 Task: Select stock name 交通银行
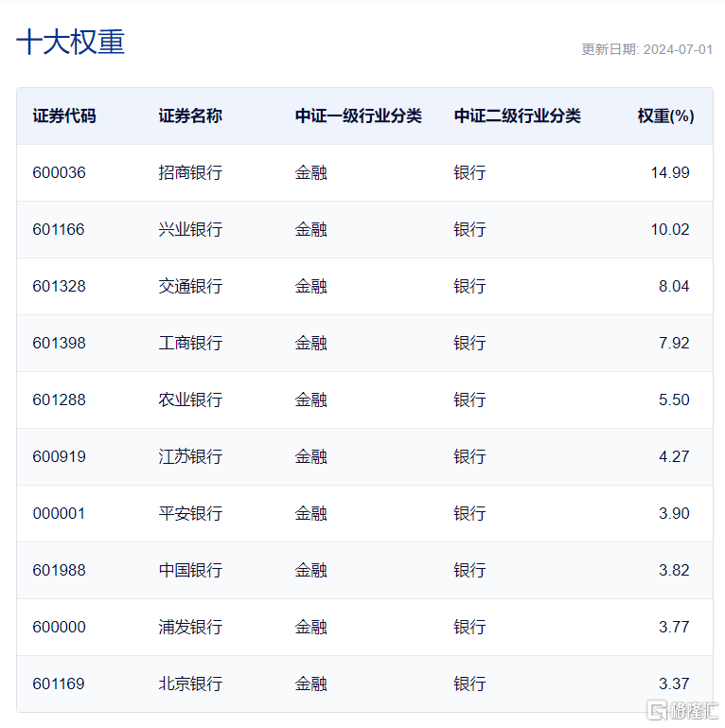click(190, 287)
